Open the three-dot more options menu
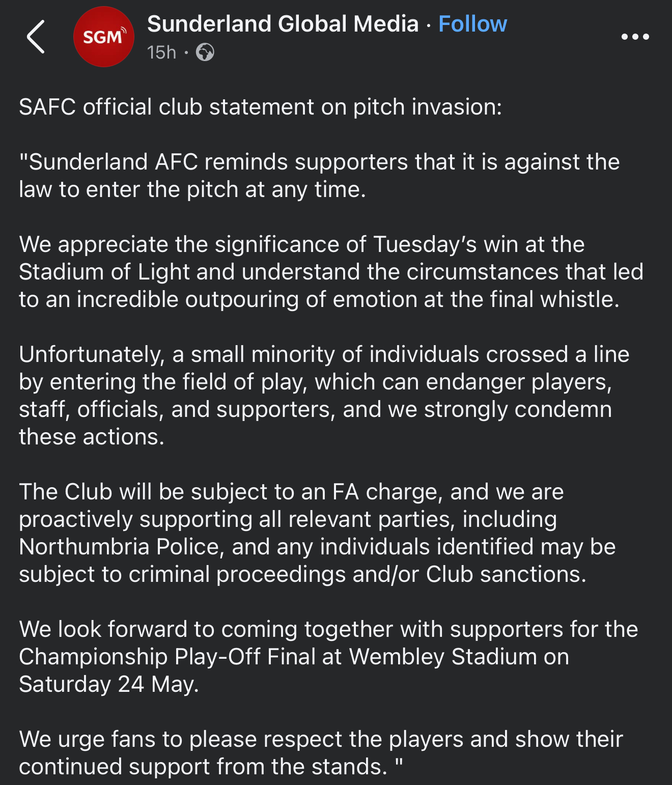This screenshot has height=785, width=672. coord(635,37)
